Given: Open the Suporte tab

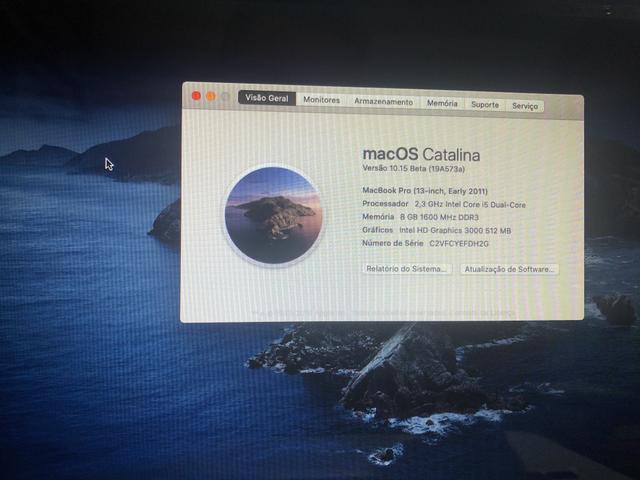Looking at the screenshot, I should 485,104.
